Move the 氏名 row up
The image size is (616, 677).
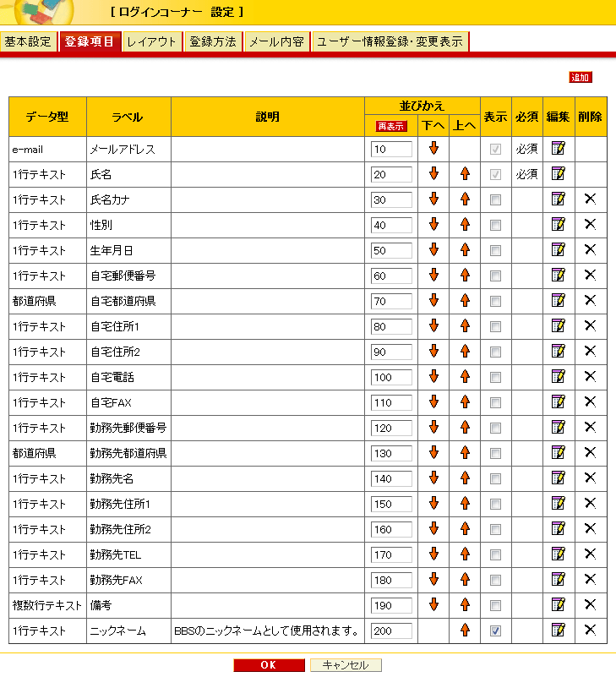click(x=465, y=173)
